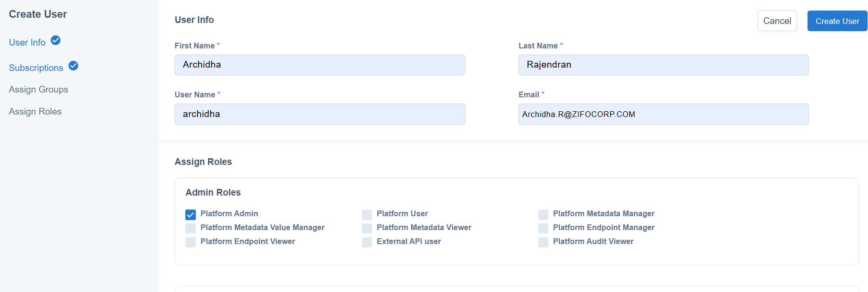Click the Subscriptions completed checkmark icon
Screen dimensions: 868x292
[73, 66]
